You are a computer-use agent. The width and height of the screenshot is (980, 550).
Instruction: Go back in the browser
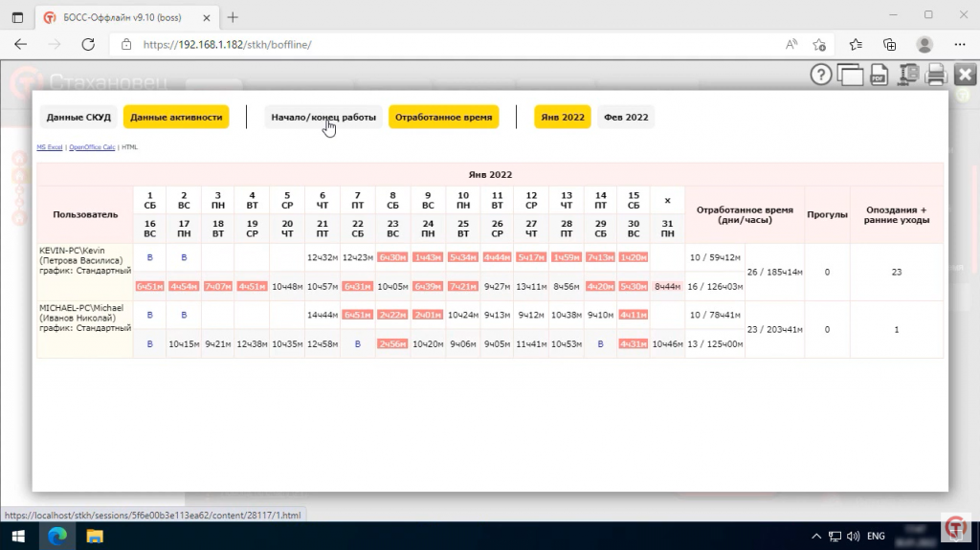pos(21,44)
